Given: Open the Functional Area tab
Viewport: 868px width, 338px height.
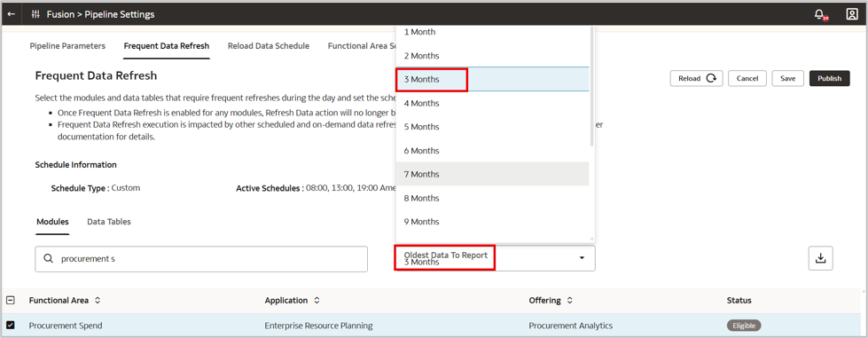Looking at the screenshot, I should pyautogui.click(x=361, y=46).
